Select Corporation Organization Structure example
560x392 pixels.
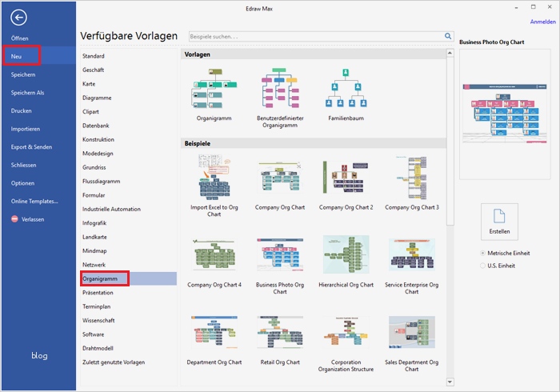point(346,343)
